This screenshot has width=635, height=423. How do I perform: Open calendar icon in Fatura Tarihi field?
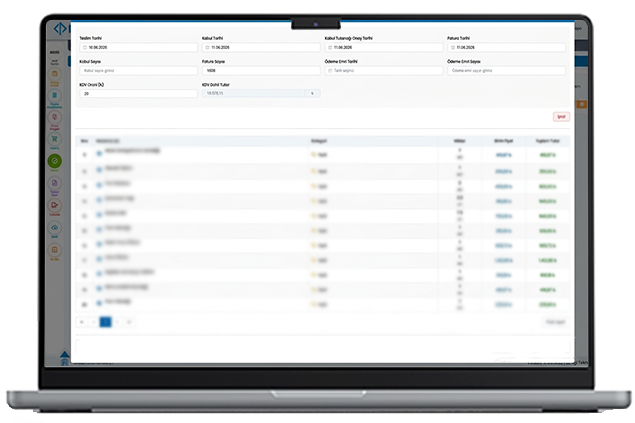(453, 47)
